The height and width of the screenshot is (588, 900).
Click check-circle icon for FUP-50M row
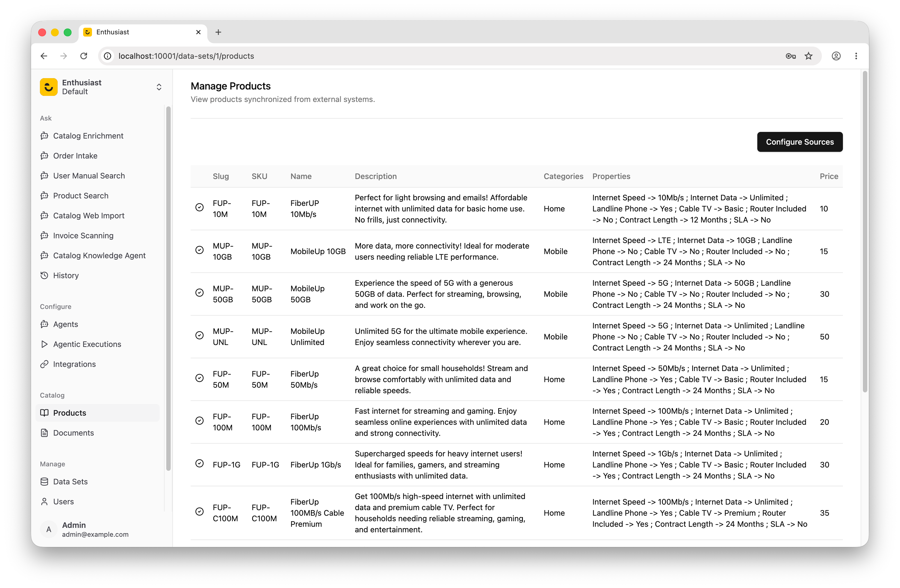pyautogui.click(x=199, y=378)
